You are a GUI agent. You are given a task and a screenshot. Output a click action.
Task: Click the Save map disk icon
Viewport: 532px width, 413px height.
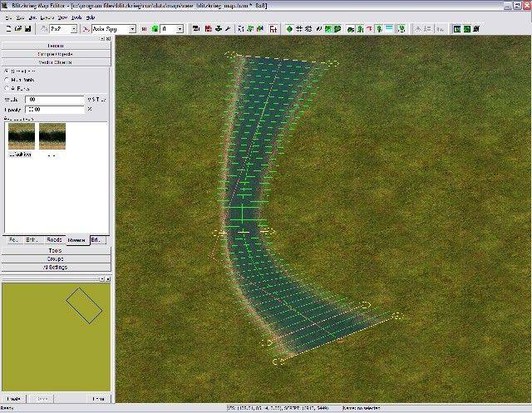[28, 28]
